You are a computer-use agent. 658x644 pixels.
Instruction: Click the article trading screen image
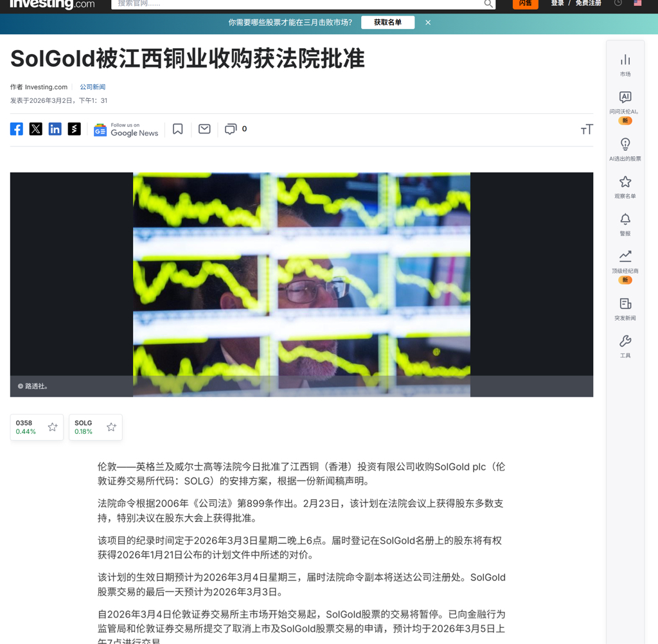click(x=302, y=285)
